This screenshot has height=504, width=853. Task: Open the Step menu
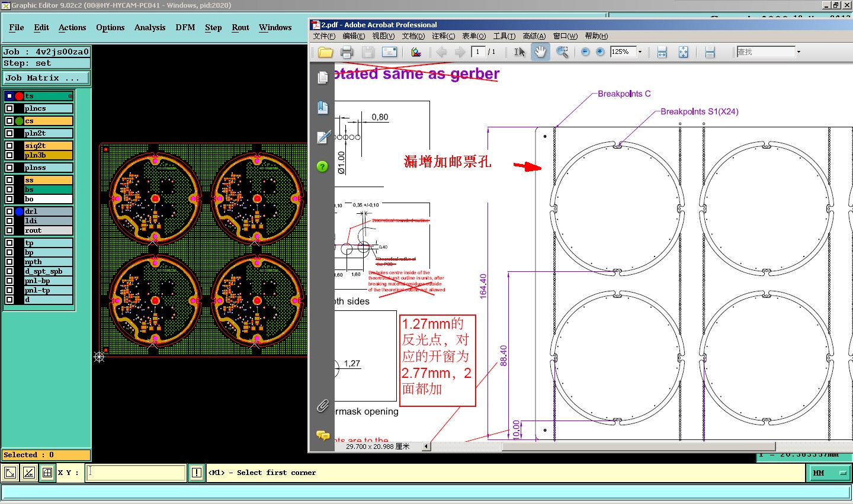(x=213, y=27)
